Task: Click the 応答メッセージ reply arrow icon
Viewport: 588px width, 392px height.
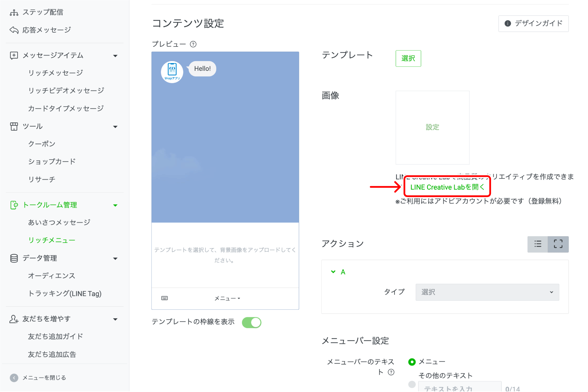Action: 13,30
